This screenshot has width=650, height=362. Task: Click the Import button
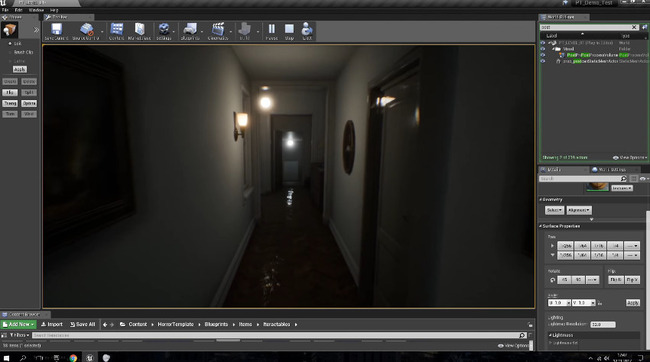pyautogui.click(x=52, y=324)
